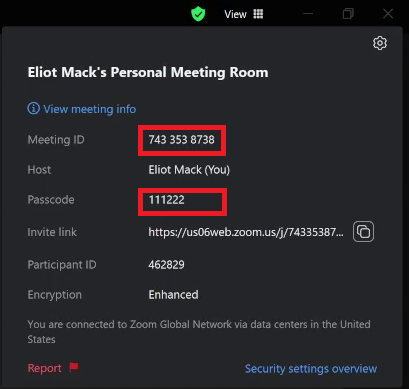Click the green encryption shield icon

tap(198, 14)
